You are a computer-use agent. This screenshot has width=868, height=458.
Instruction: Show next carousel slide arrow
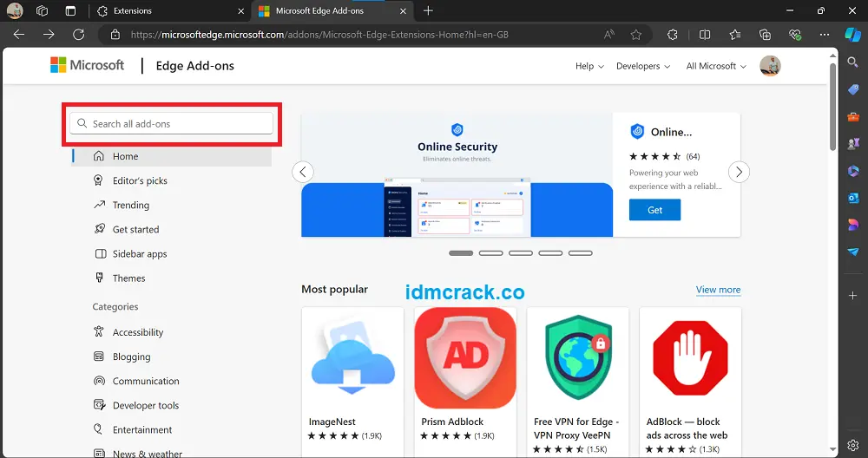(x=739, y=172)
